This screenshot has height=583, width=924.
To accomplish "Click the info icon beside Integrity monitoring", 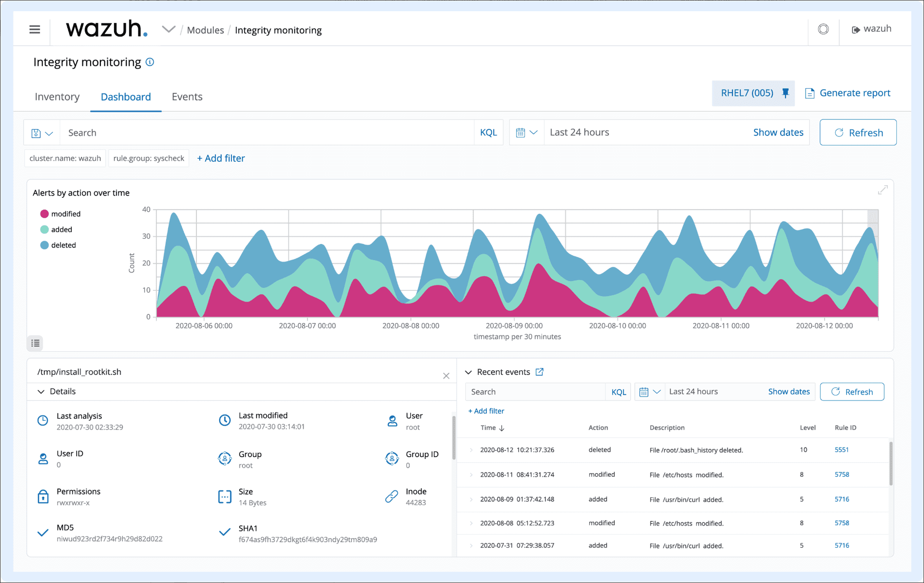I will pos(150,62).
